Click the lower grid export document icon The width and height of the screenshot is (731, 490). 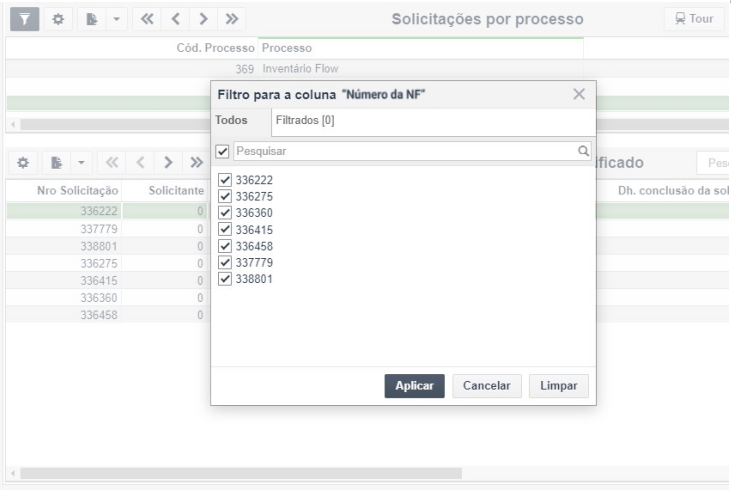click(56, 163)
